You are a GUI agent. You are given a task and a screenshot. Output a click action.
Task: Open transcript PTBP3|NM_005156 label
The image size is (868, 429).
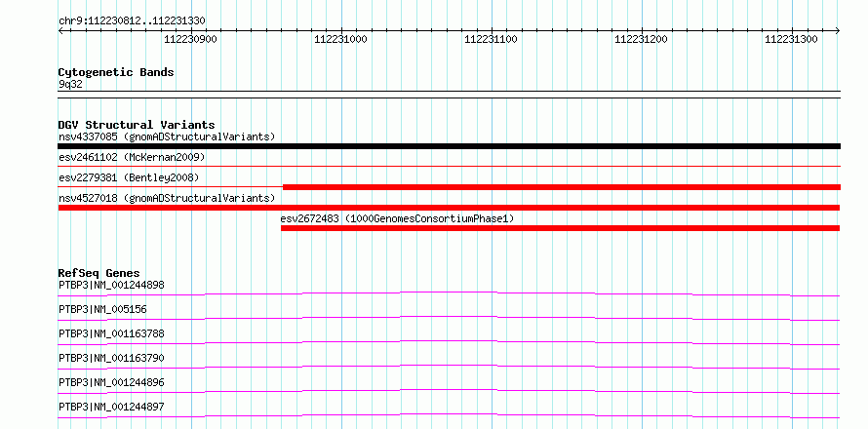tap(102, 309)
